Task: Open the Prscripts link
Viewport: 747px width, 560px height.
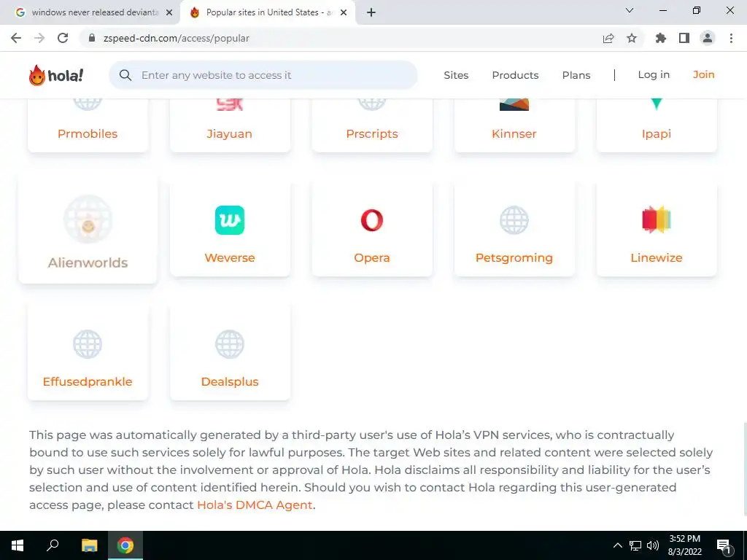Action: (371, 134)
